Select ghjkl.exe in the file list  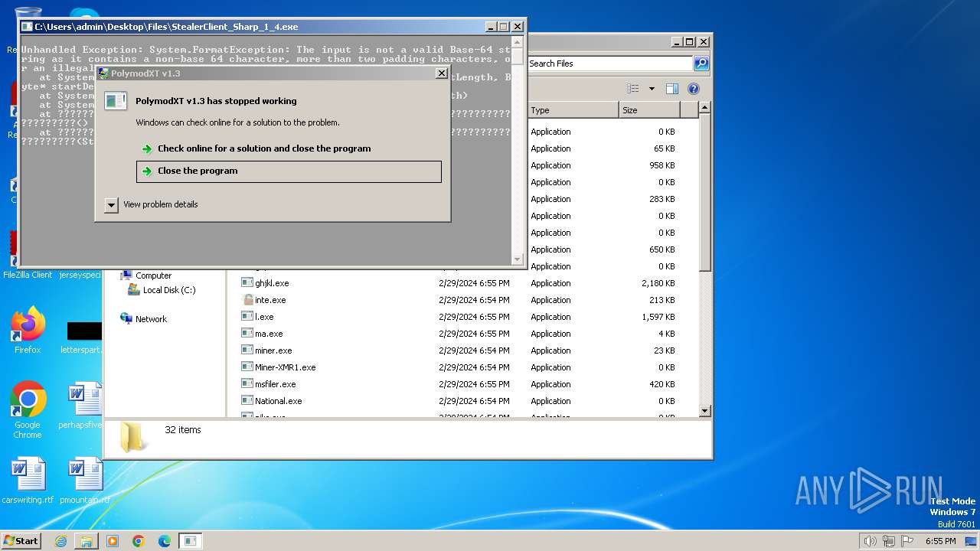point(272,283)
